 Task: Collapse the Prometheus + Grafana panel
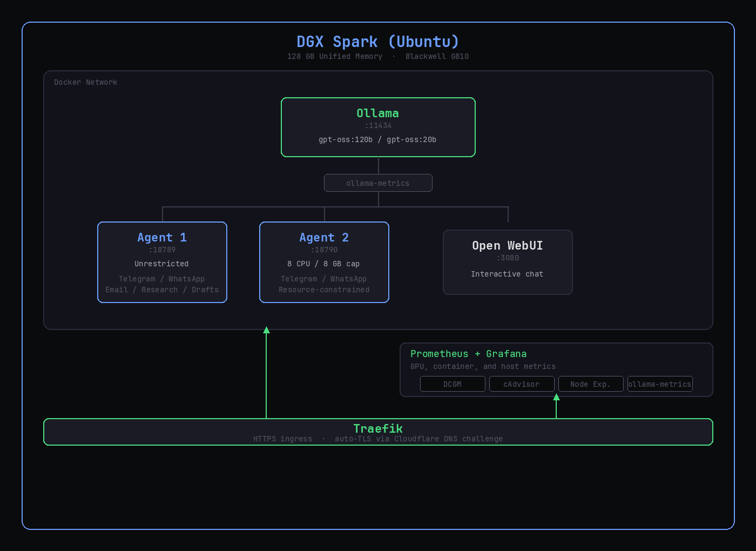click(469, 354)
